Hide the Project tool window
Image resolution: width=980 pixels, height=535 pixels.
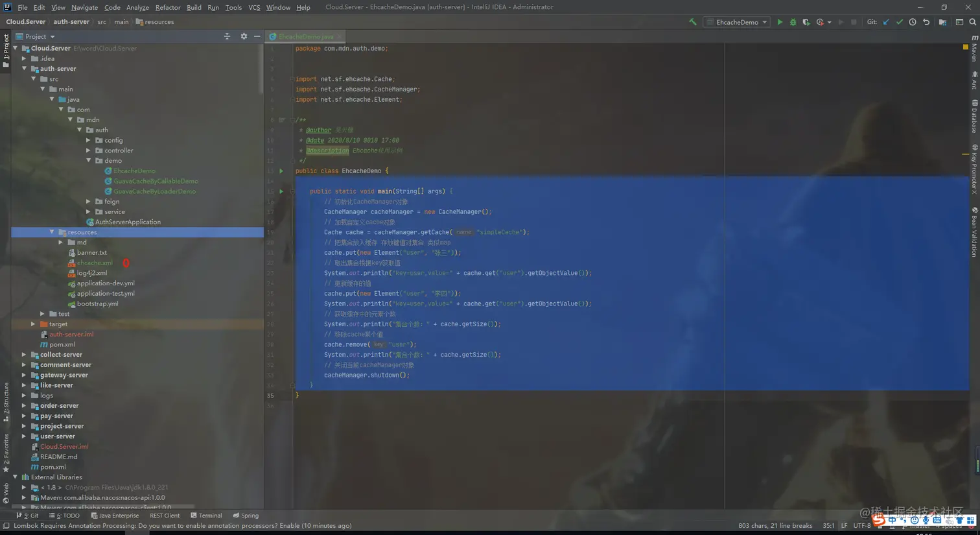[257, 36]
